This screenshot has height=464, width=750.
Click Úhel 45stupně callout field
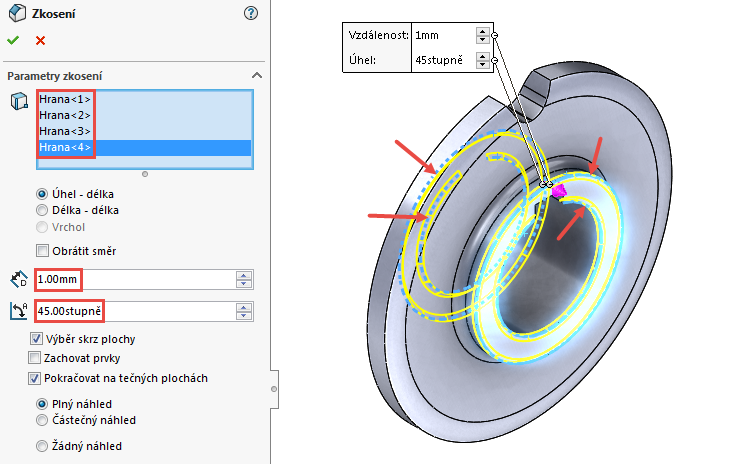click(x=443, y=60)
